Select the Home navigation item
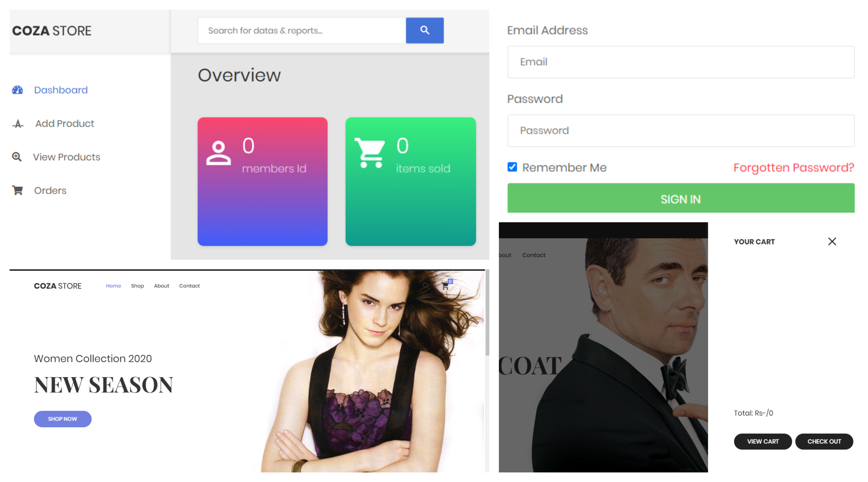Screen dimensions: 868x482 point(113,286)
